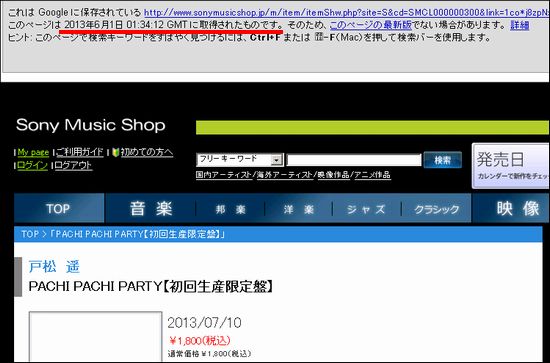Open the このページの最新版 link
Screen dimensions: 550x363
tap(371, 25)
